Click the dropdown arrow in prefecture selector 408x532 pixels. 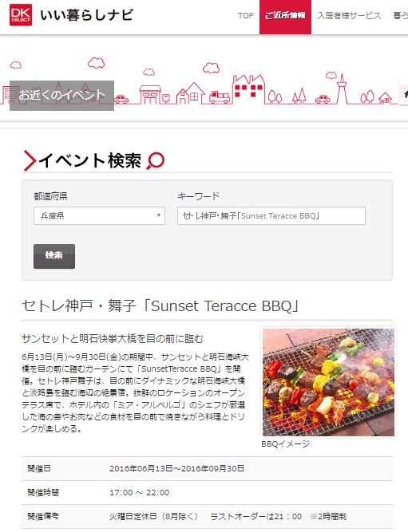point(158,215)
